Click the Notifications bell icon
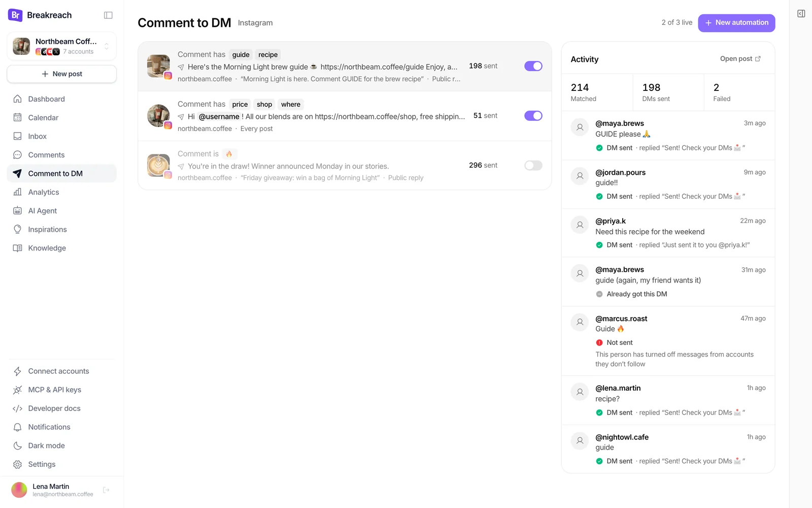The image size is (812, 508). pos(18,427)
